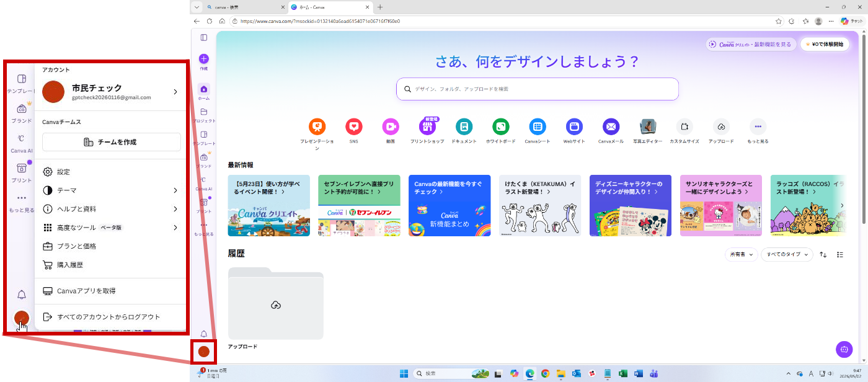Click the Windows Start button
This screenshot has width=868, height=382.
tap(404, 373)
